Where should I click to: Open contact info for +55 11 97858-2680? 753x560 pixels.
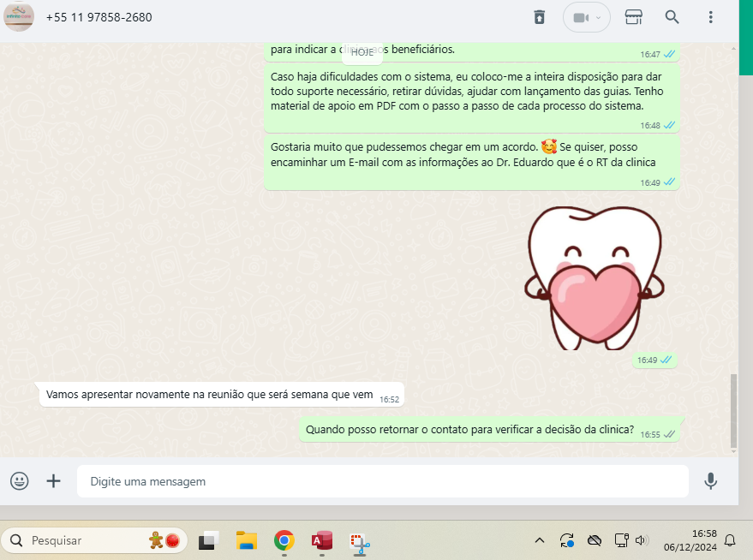99,17
